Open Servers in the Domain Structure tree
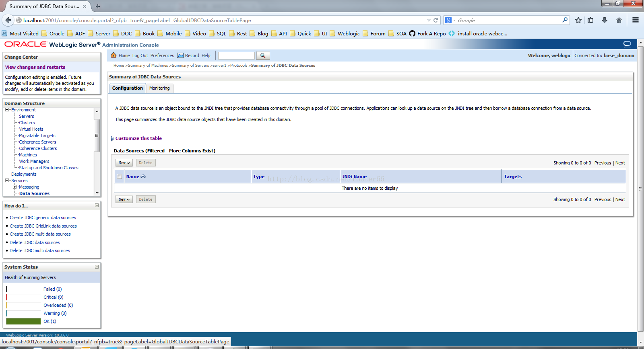The image size is (644, 349). 27,116
